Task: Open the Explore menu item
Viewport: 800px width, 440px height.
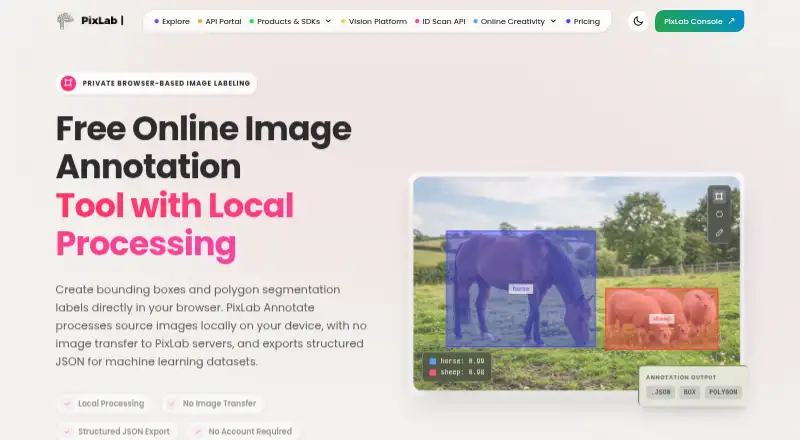Action: pos(172,21)
